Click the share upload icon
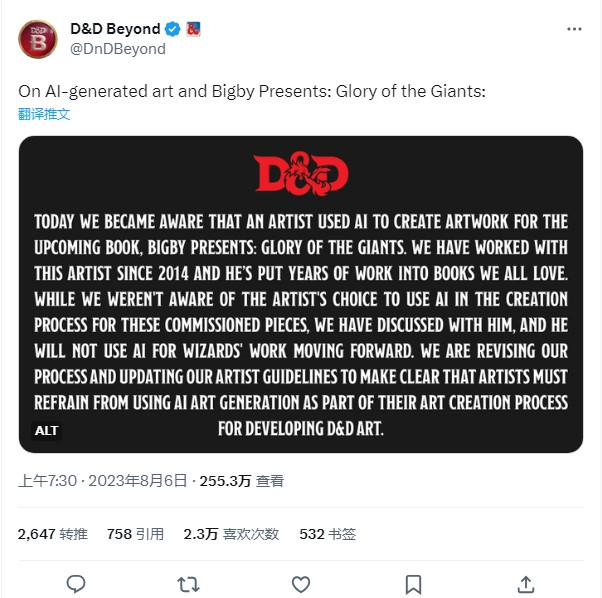602x598 pixels. coord(526,583)
